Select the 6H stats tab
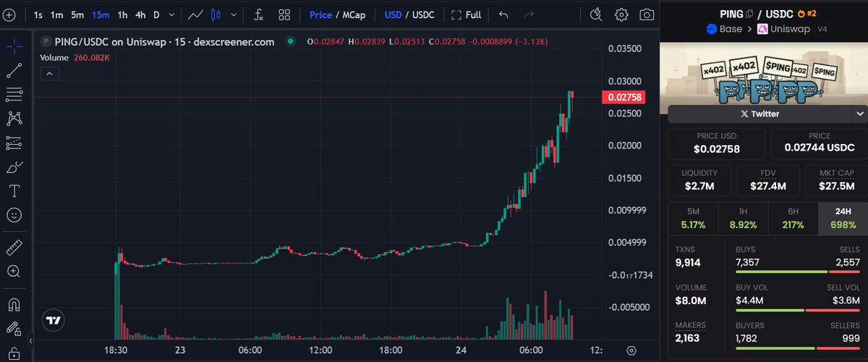868x362 pixels. point(793,219)
